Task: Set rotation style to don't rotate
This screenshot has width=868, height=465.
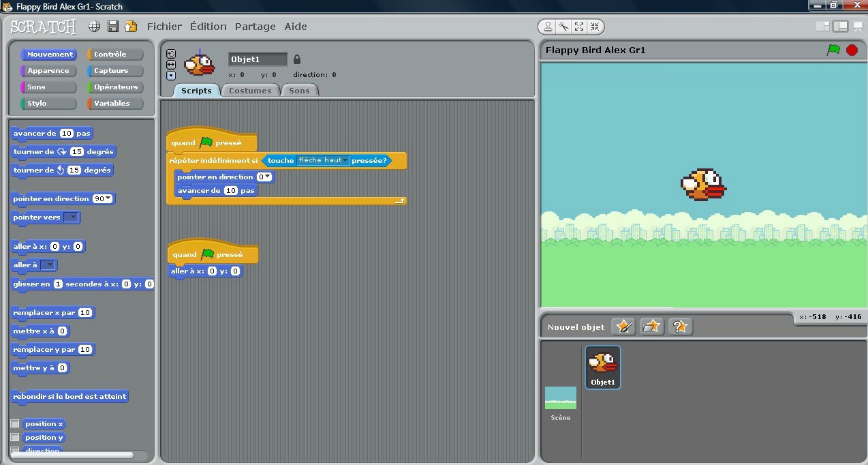Action: click(x=171, y=76)
